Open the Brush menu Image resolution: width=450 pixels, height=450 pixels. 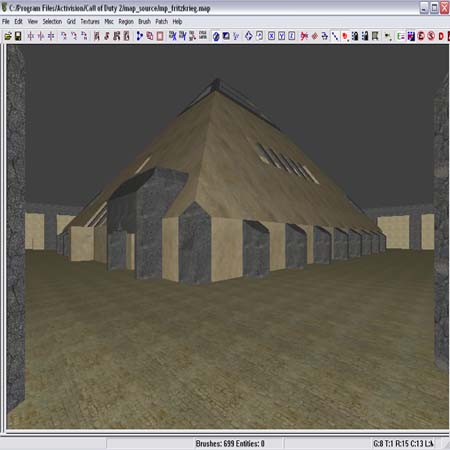tap(144, 21)
